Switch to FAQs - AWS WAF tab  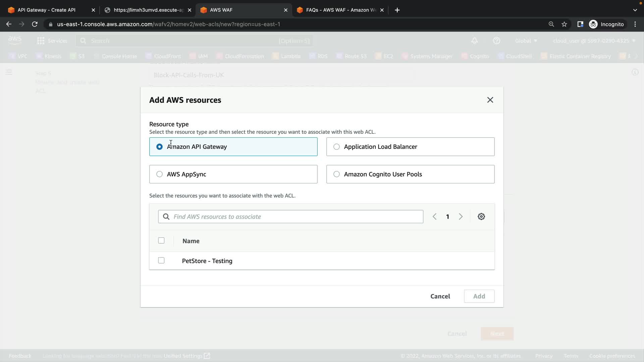(x=339, y=10)
